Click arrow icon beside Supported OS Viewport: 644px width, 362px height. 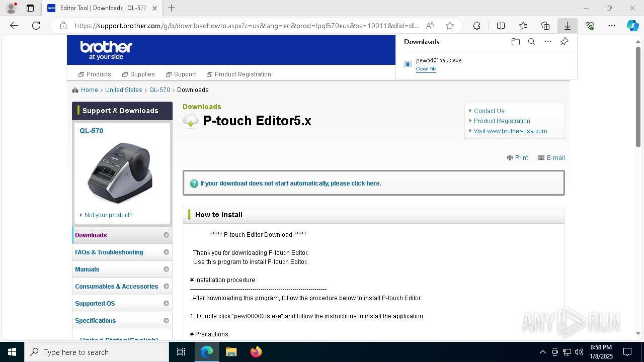click(166, 304)
